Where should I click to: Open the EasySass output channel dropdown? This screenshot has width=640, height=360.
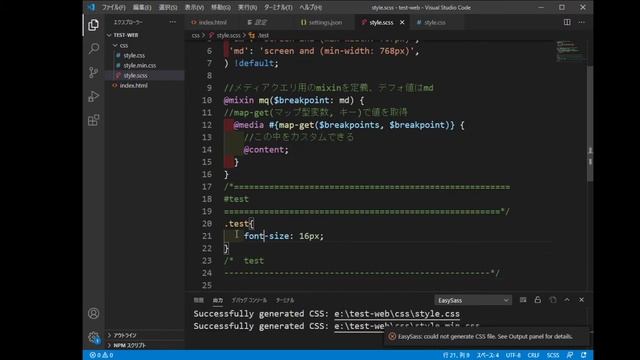pos(473,300)
